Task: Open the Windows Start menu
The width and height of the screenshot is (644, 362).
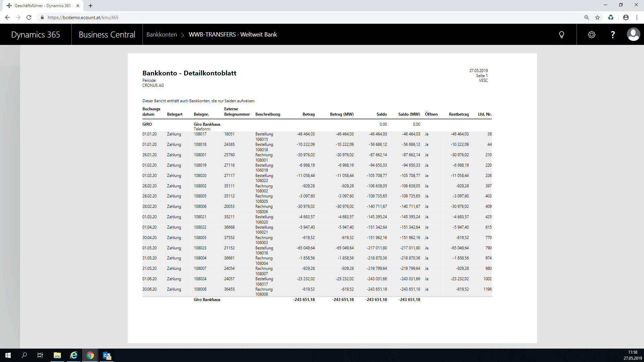Action: click(x=8, y=355)
